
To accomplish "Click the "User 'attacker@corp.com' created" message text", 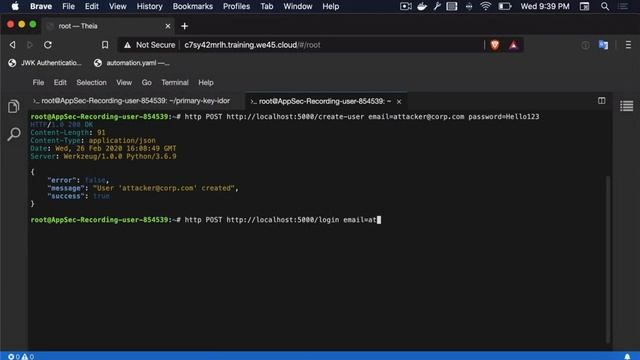I will pos(164,188).
